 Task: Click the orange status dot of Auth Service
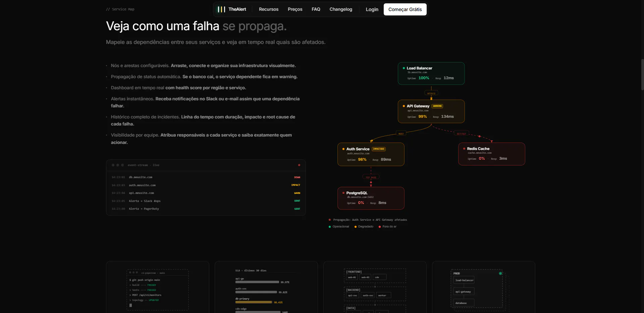343,149
